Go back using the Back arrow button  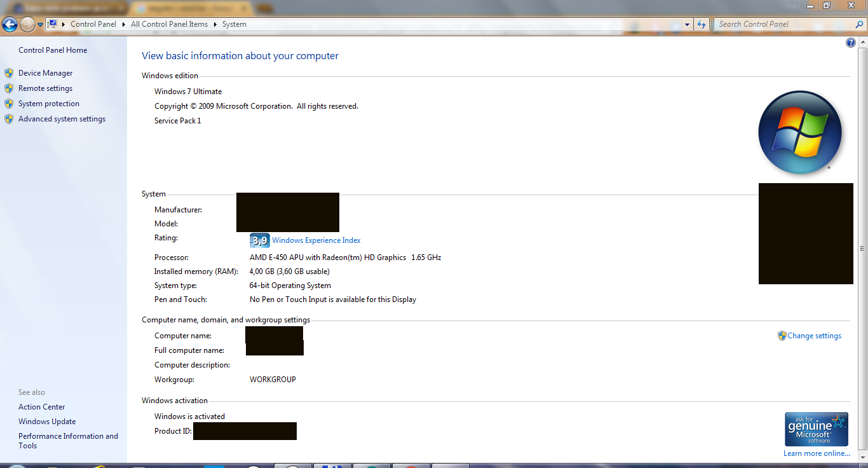10,25
